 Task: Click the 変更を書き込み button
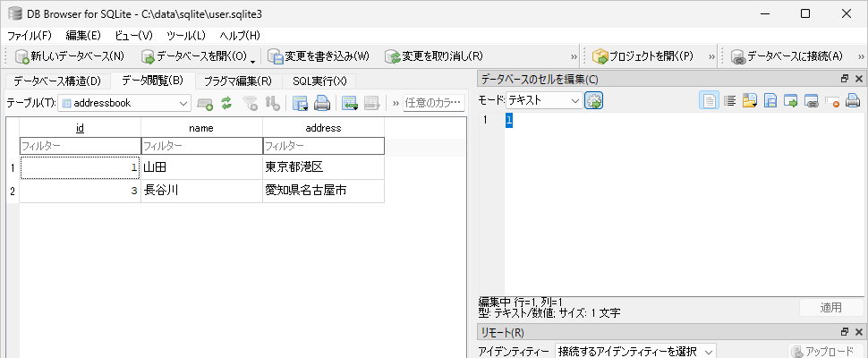click(x=319, y=56)
